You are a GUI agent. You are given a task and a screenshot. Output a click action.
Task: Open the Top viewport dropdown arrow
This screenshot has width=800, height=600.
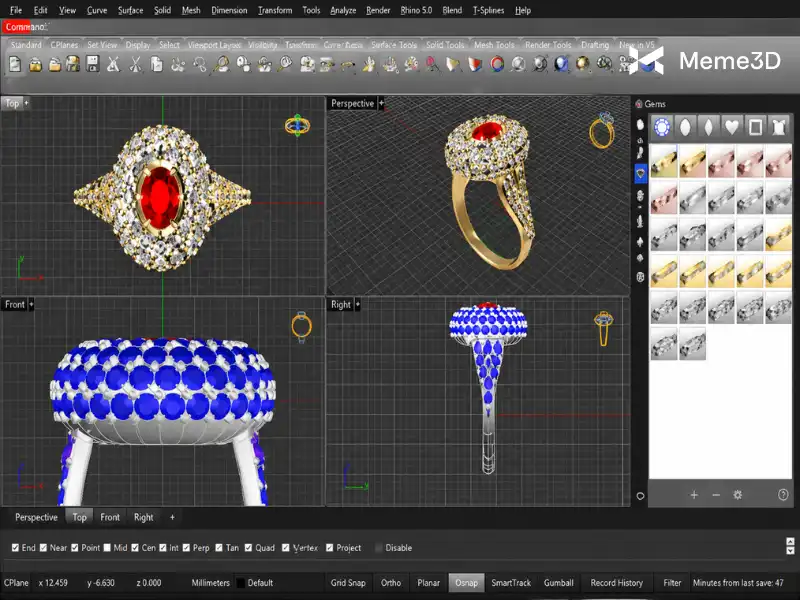(x=26, y=103)
